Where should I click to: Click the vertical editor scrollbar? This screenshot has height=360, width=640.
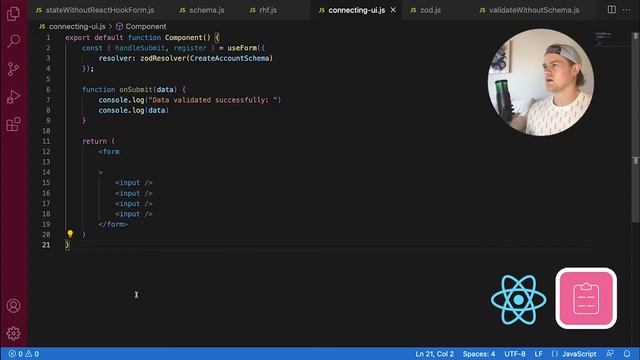click(636, 128)
